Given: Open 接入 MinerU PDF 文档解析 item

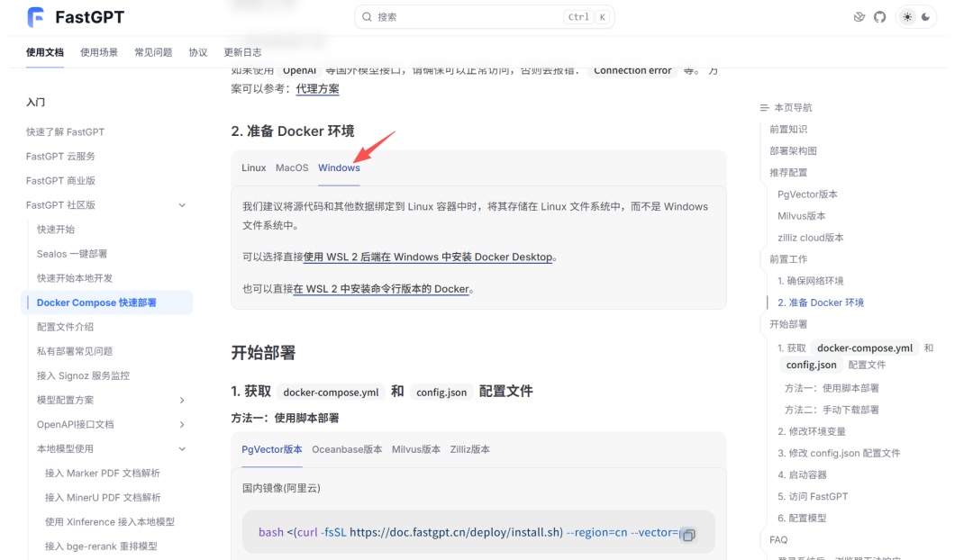Looking at the screenshot, I should coord(103,497).
